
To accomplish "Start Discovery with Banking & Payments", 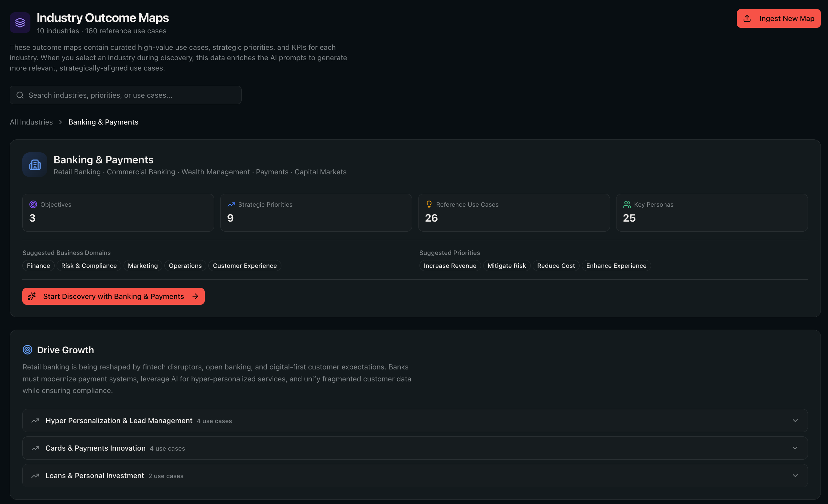I will [114, 296].
